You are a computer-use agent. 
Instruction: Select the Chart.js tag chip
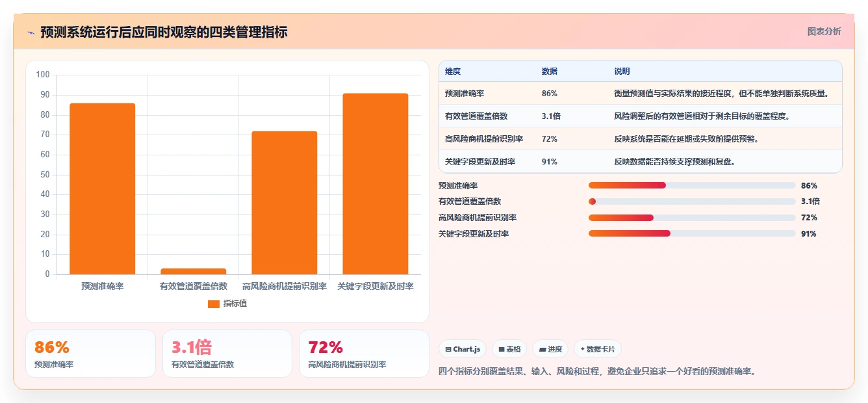pos(463,349)
